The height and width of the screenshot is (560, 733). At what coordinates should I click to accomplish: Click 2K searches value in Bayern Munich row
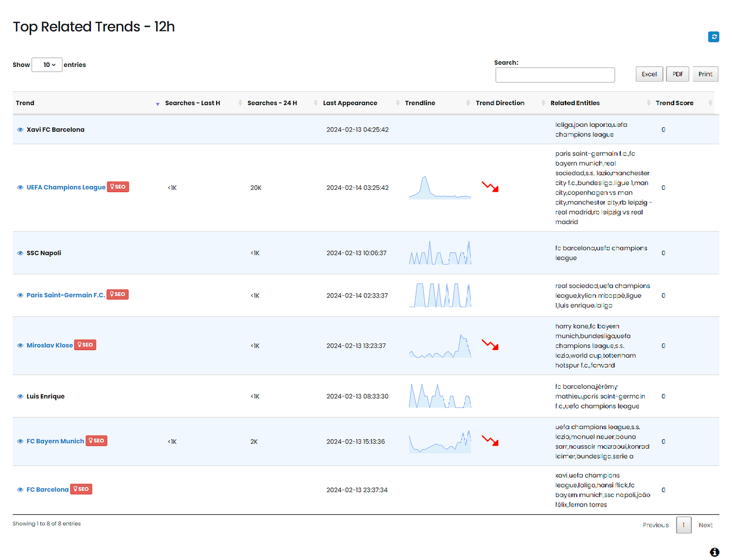pos(254,442)
